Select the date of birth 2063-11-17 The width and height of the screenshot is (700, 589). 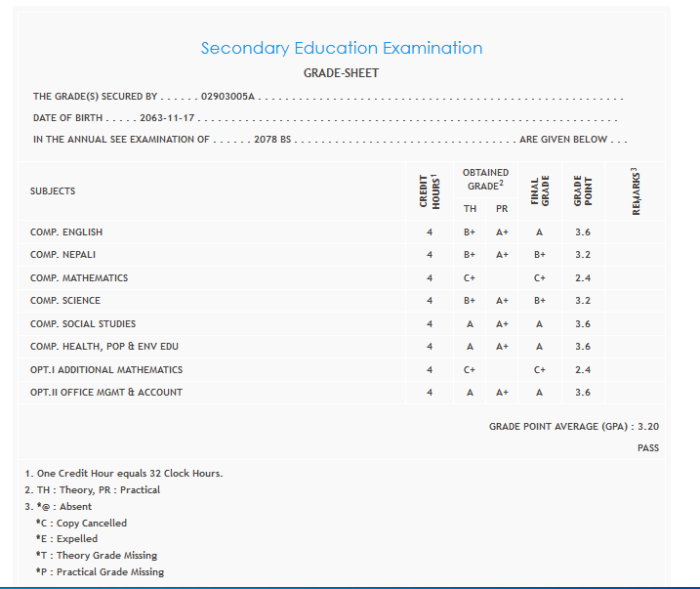click(x=166, y=118)
